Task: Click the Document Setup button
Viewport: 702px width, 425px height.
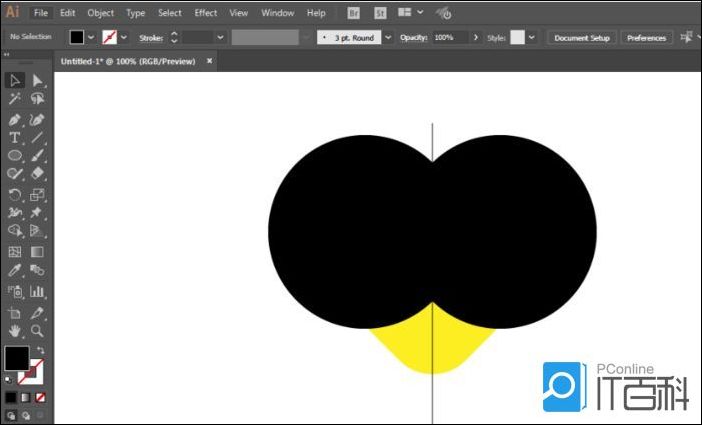Action: pos(581,38)
